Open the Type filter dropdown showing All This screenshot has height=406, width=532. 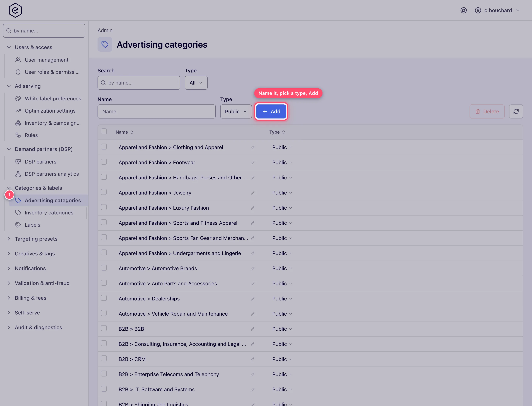(196, 83)
